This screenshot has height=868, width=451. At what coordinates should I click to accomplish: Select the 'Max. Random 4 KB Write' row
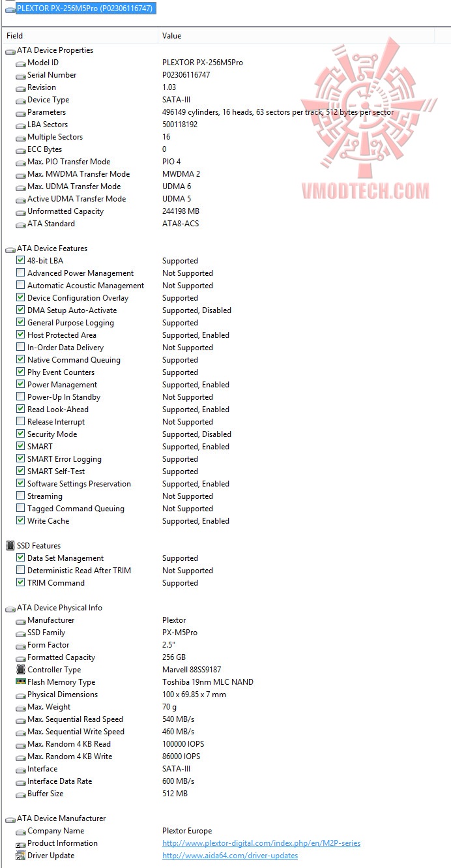[x=225, y=756]
